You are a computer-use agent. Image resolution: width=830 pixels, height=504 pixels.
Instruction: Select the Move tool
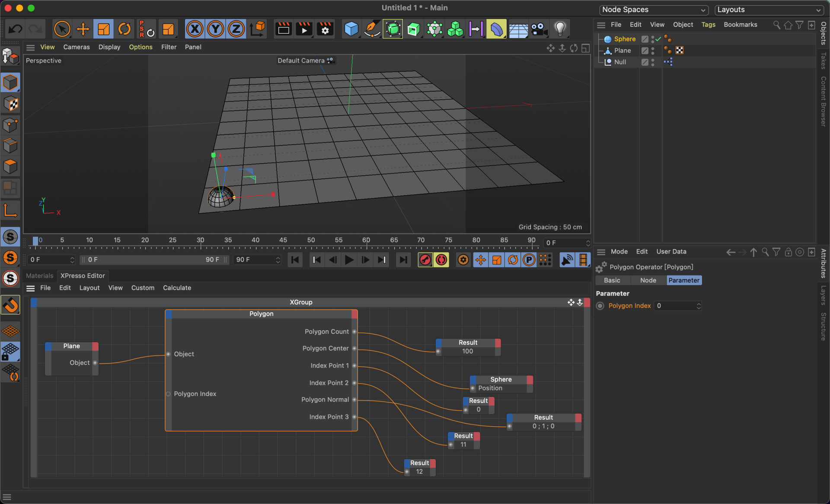(x=83, y=29)
